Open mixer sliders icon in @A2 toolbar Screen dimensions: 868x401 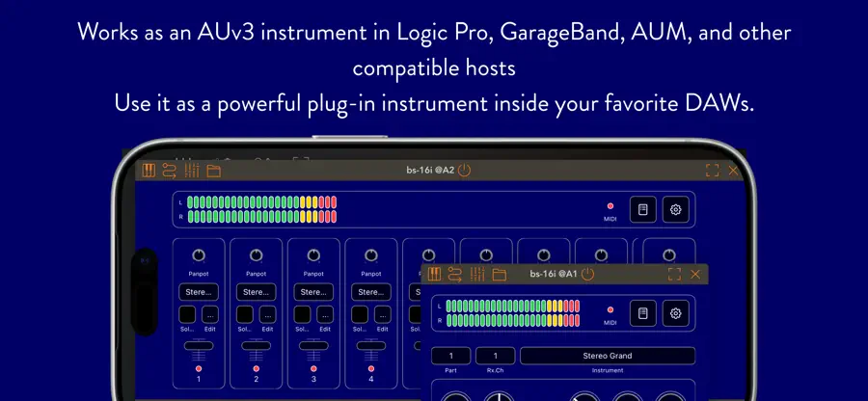[192, 171]
